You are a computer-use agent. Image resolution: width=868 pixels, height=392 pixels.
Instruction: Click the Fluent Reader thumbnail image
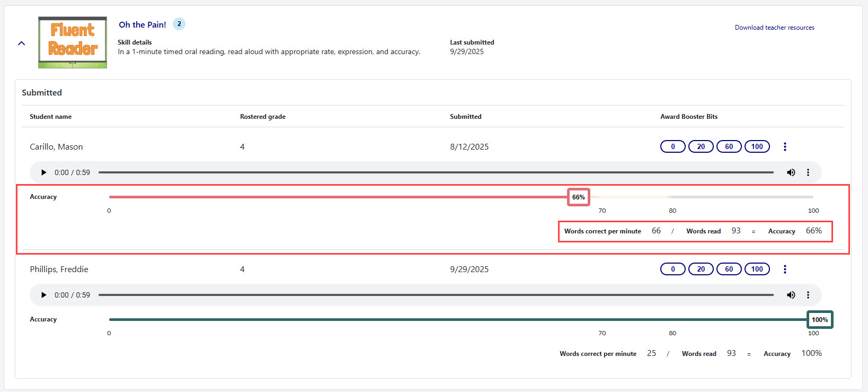coord(73,42)
